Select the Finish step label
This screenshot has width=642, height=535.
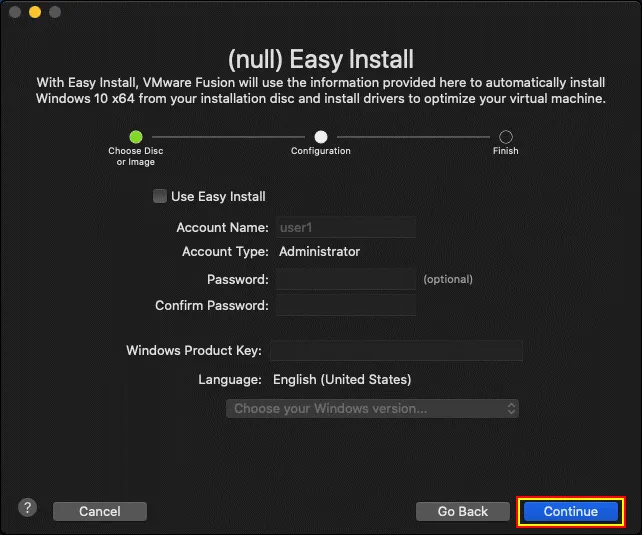pos(506,151)
